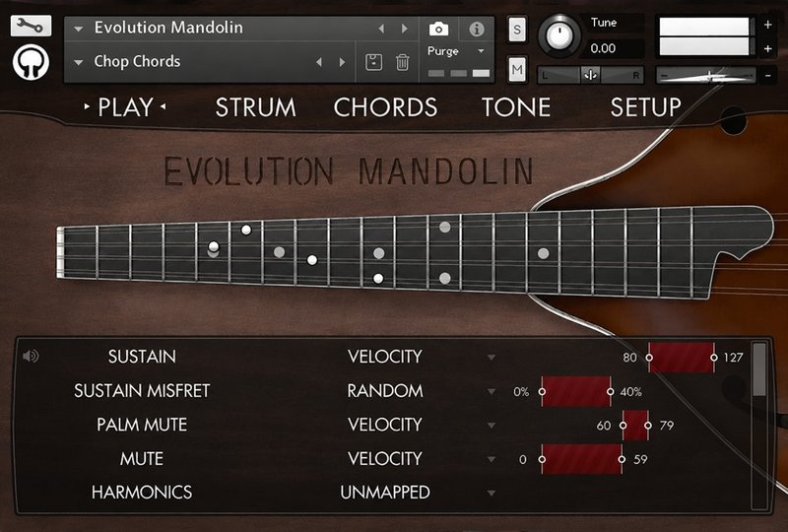Open the wrench instrument edit mode
The image size is (788, 532).
pos(31,26)
